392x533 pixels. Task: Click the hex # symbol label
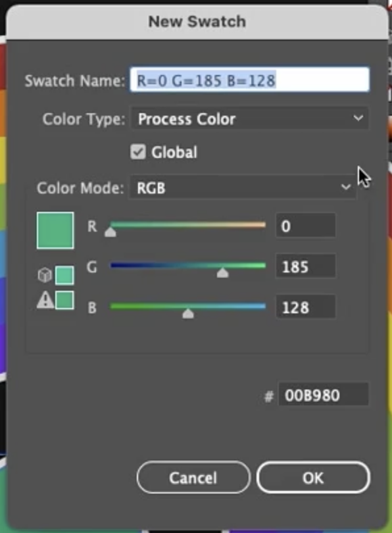pyautogui.click(x=269, y=396)
